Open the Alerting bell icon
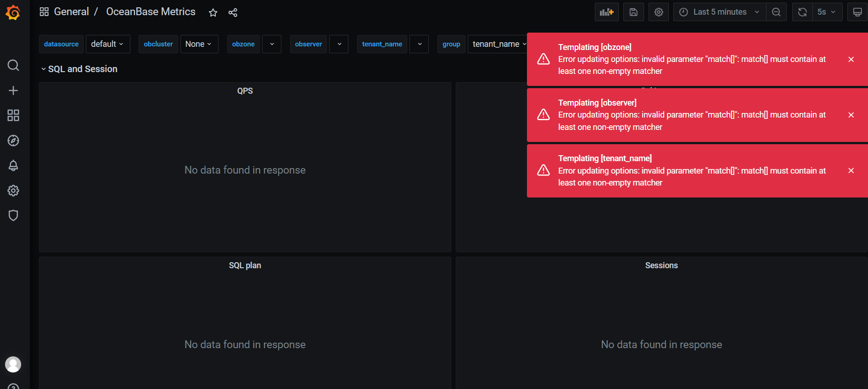 pyautogui.click(x=13, y=165)
